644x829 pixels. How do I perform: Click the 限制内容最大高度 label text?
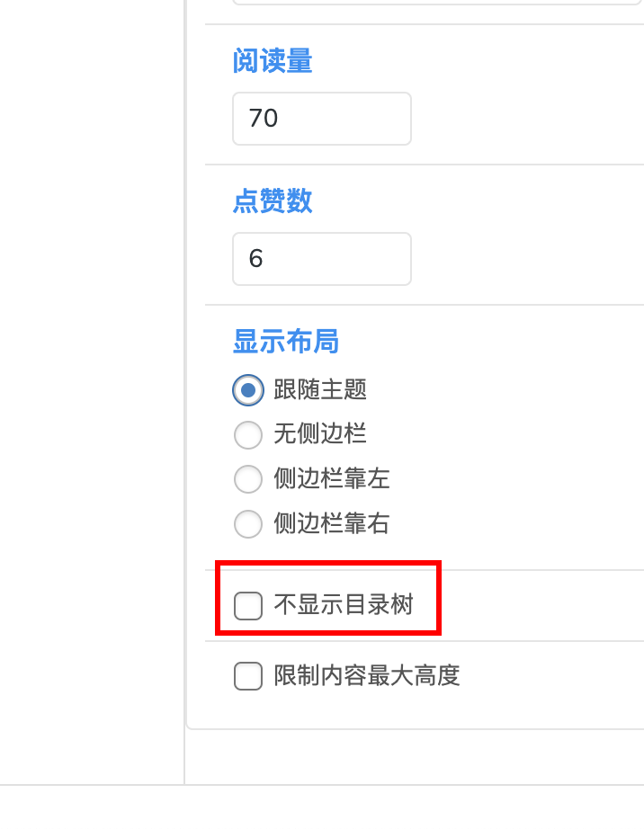(x=367, y=675)
